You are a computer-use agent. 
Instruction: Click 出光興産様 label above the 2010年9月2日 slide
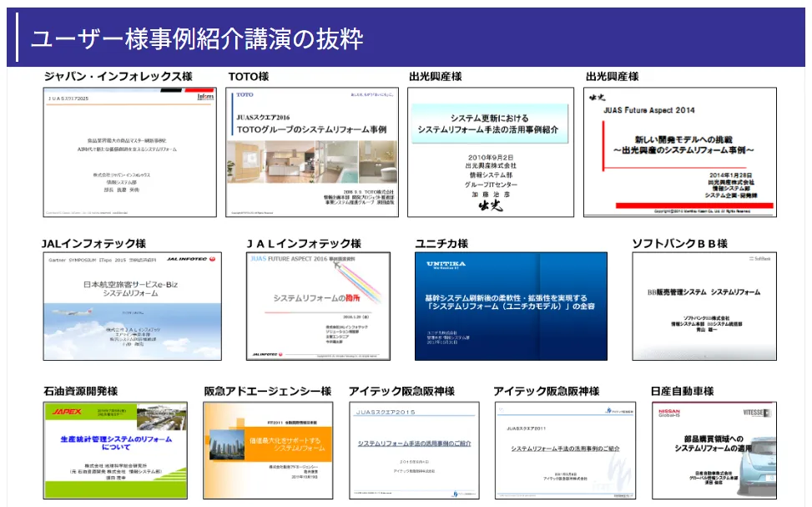click(x=436, y=77)
